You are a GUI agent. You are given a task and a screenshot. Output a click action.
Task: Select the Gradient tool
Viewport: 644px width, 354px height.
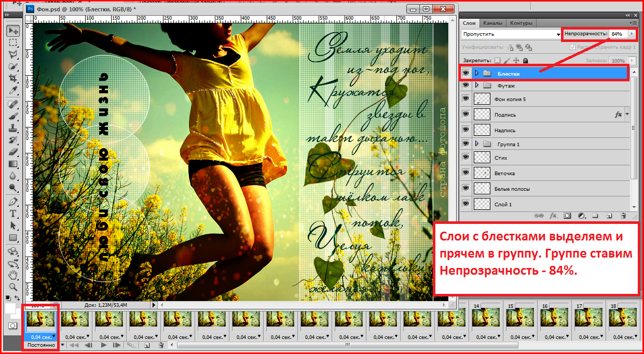click(x=13, y=164)
